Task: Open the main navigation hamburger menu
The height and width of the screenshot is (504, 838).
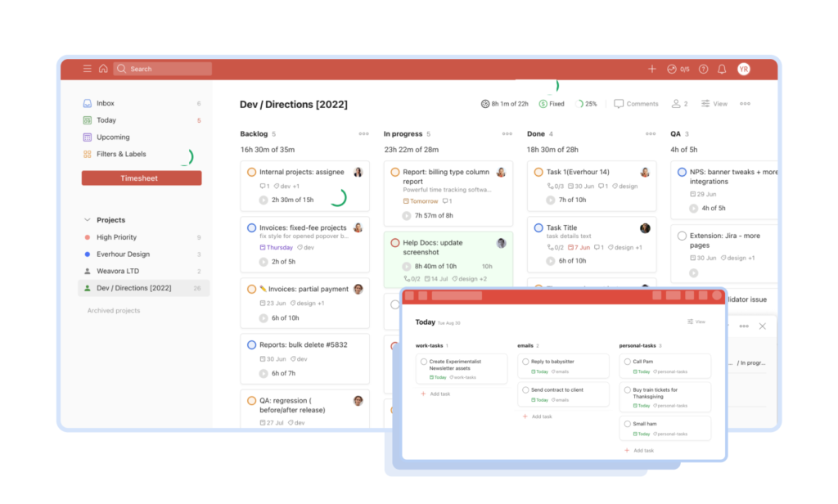Action: click(87, 69)
